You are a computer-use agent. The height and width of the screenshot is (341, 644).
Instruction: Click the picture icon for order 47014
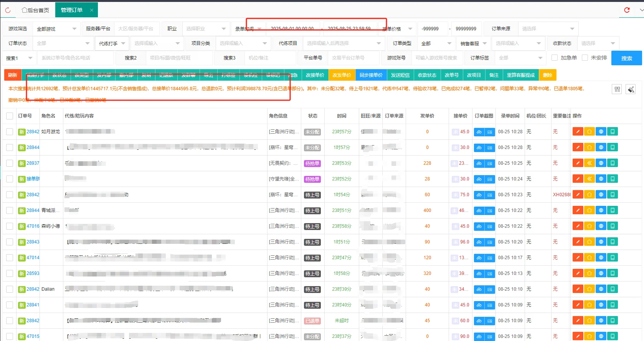click(490, 258)
